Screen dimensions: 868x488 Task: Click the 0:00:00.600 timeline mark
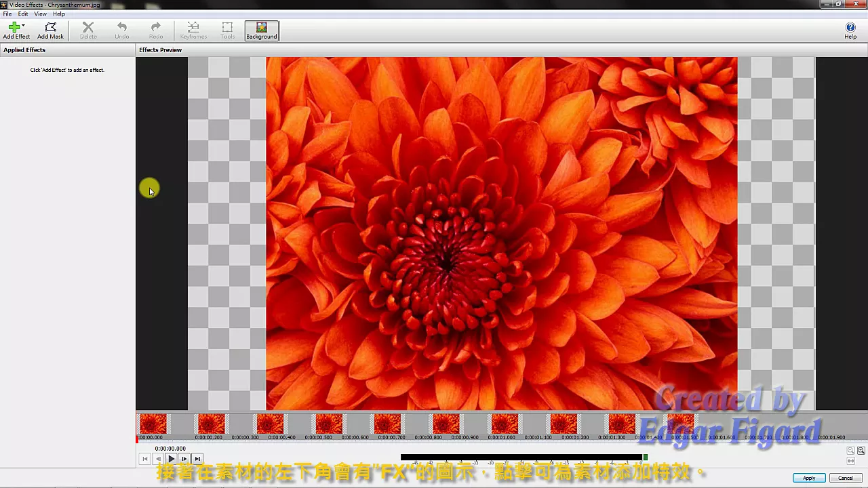(x=355, y=438)
